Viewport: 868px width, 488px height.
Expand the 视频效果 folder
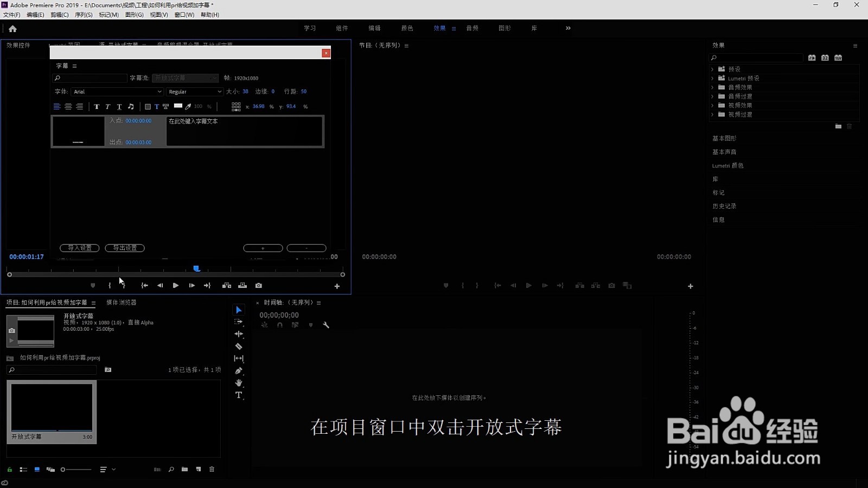coord(712,106)
